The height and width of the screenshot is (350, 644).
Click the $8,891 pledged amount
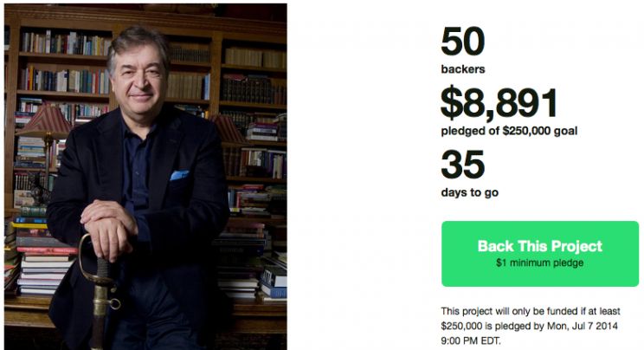[499, 102]
